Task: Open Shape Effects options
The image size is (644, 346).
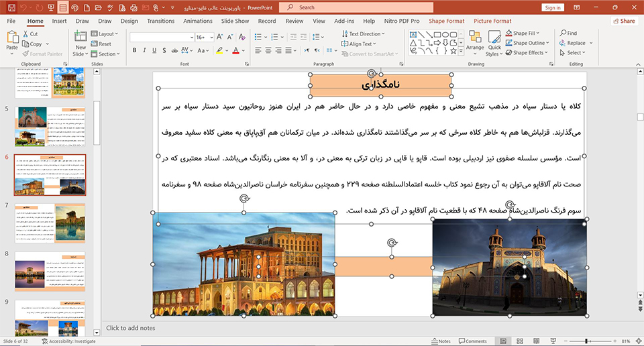Action: tap(527, 52)
